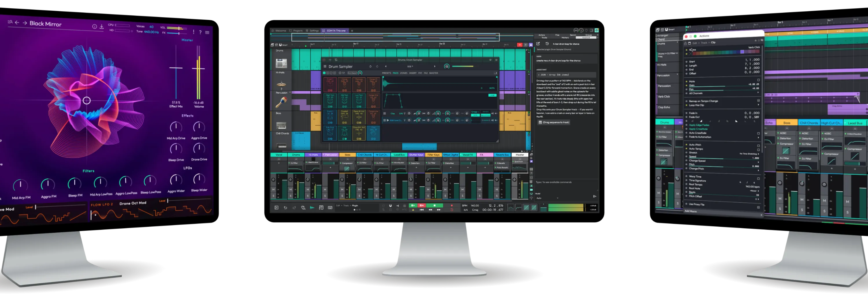Click the Clip breadcrumb in Actions panel
This screenshot has width=868, height=294.
pyautogui.click(x=713, y=42)
